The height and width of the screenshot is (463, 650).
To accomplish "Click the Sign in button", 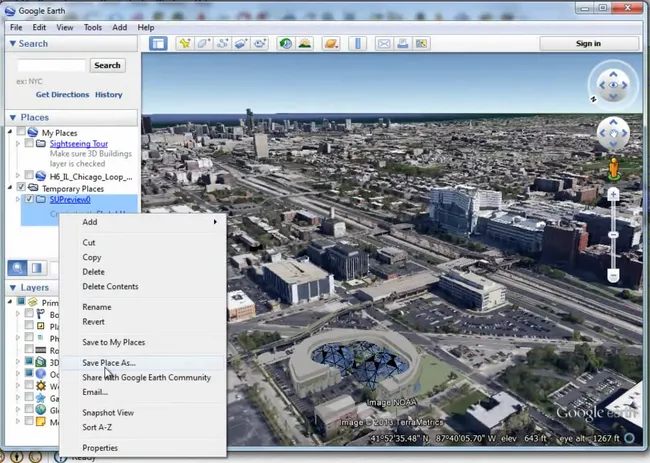I will [x=589, y=44].
